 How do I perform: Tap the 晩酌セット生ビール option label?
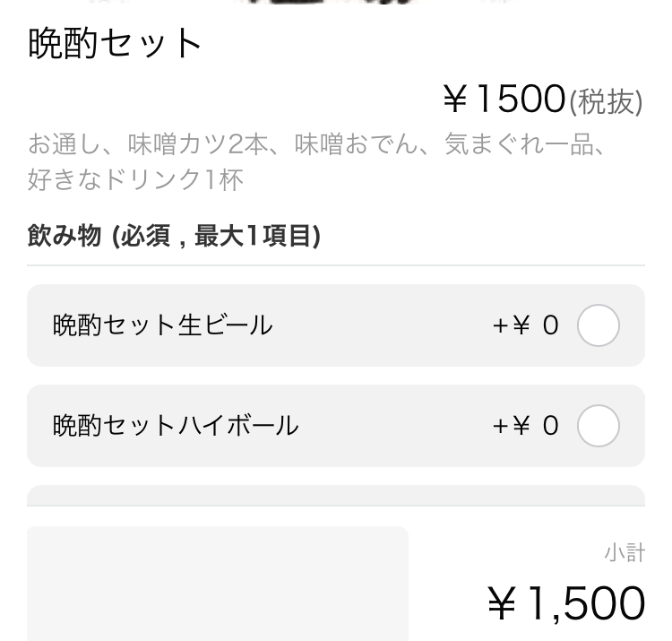point(162,325)
